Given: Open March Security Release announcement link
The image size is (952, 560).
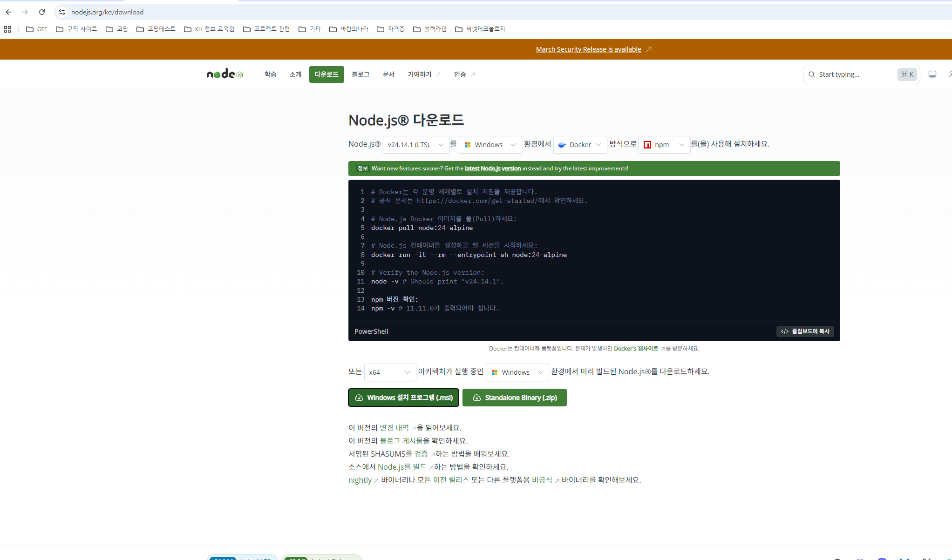Looking at the screenshot, I should pos(588,49).
